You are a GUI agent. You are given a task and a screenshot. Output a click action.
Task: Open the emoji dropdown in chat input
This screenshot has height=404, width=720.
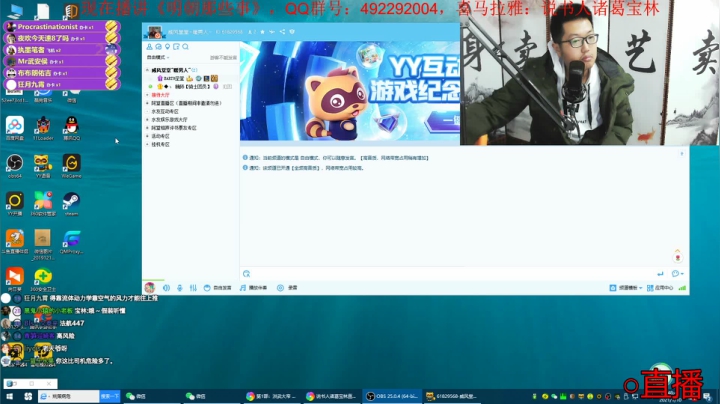(677, 274)
